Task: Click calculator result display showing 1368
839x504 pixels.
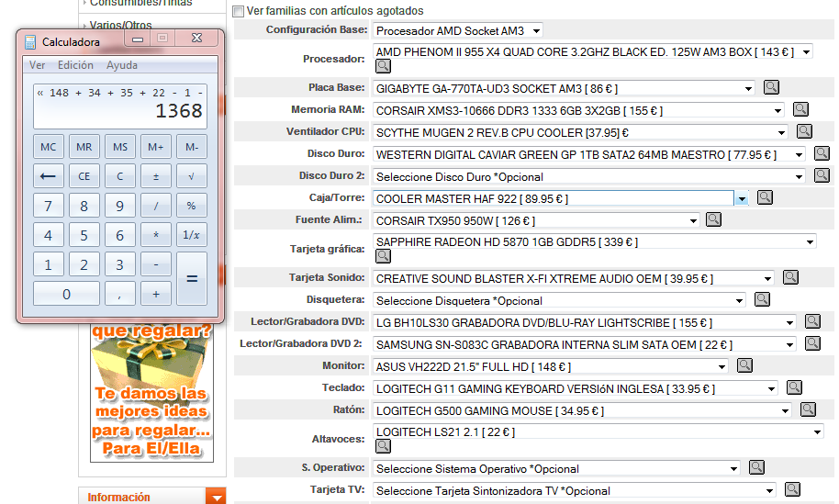Action: click(x=120, y=106)
